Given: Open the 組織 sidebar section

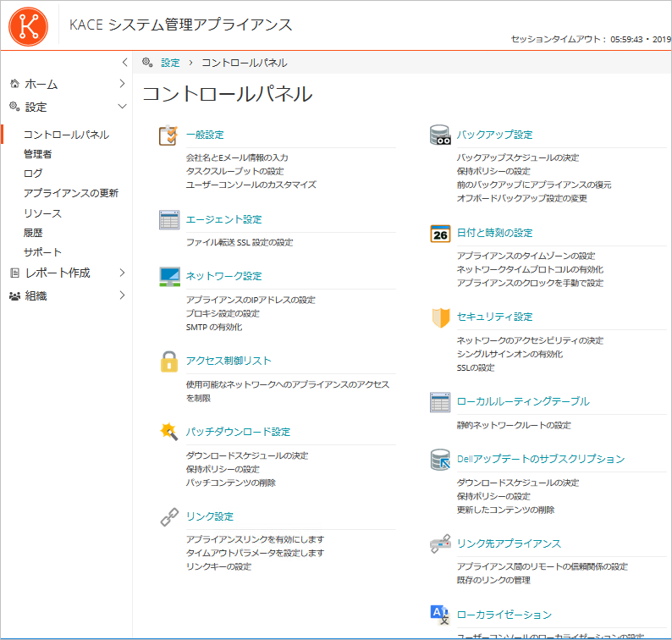Looking at the screenshot, I should point(36,295).
